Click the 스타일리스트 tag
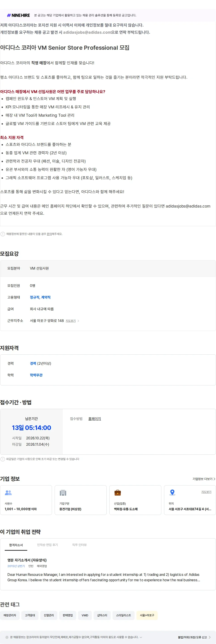216x644 pixels. (123, 615)
